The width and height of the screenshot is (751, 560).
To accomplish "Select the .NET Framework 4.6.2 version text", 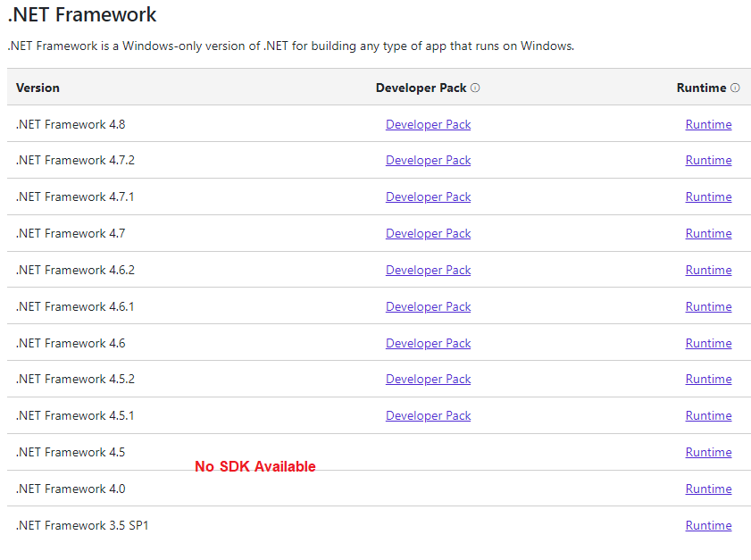I will 75,271.
